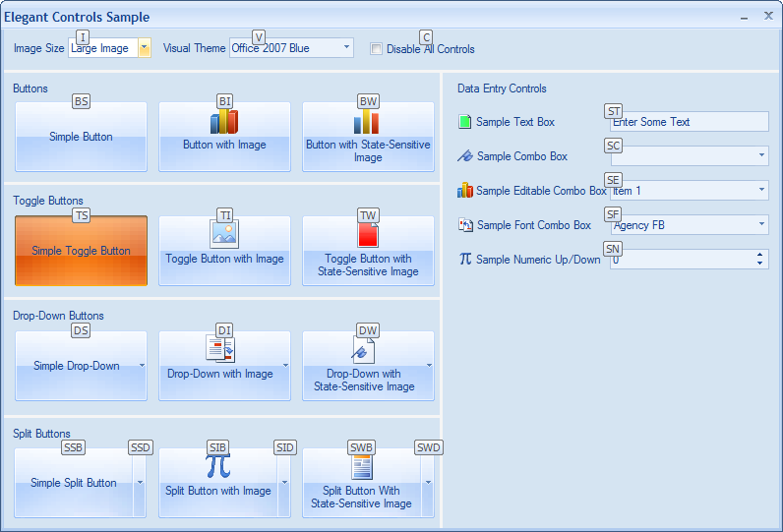Screen dimensions: 783x532
Task: Click the chart icon on Button with State-Sensitive Image
Action: [x=367, y=121]
